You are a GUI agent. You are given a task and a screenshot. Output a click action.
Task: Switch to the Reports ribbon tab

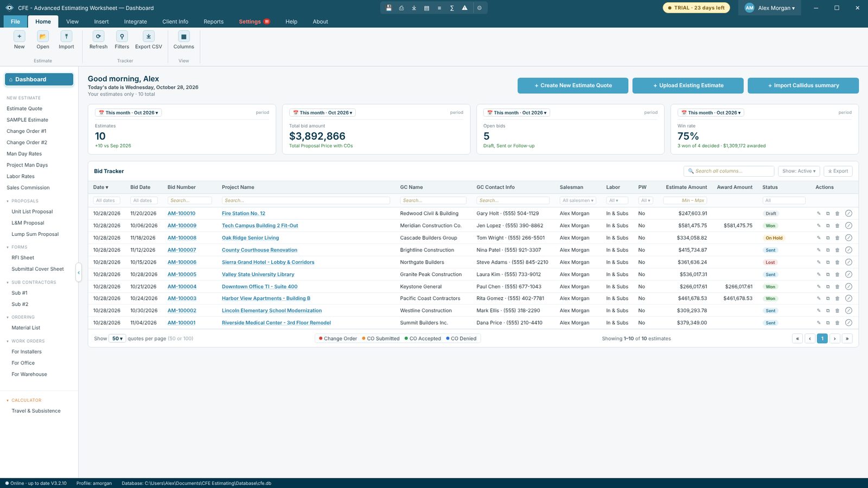coord(214,22)
